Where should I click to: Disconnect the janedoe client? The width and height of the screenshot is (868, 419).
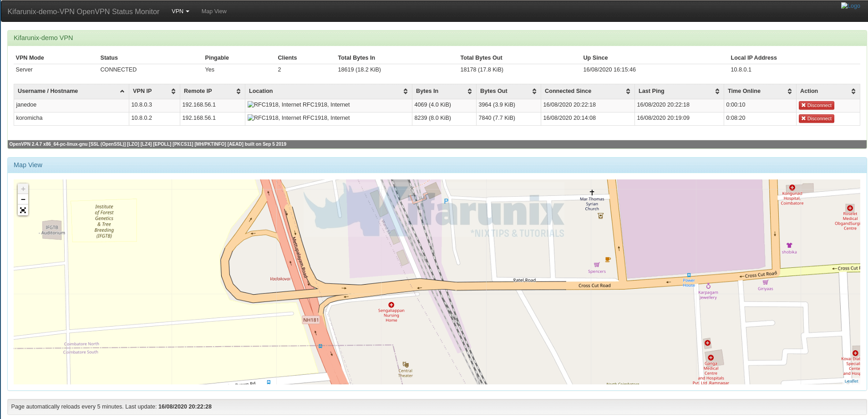816,105
